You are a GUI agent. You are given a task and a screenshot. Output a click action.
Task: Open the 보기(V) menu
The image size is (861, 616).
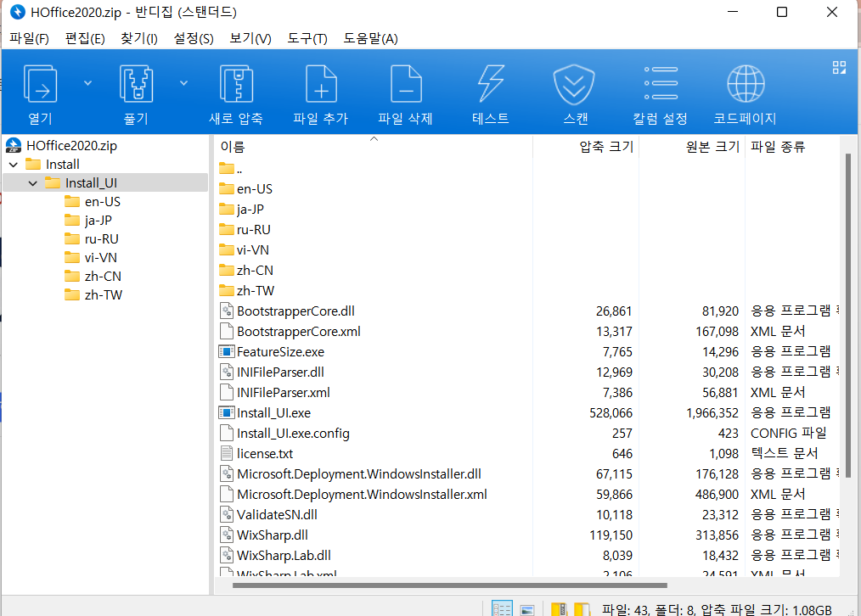(x=250, y=38)
